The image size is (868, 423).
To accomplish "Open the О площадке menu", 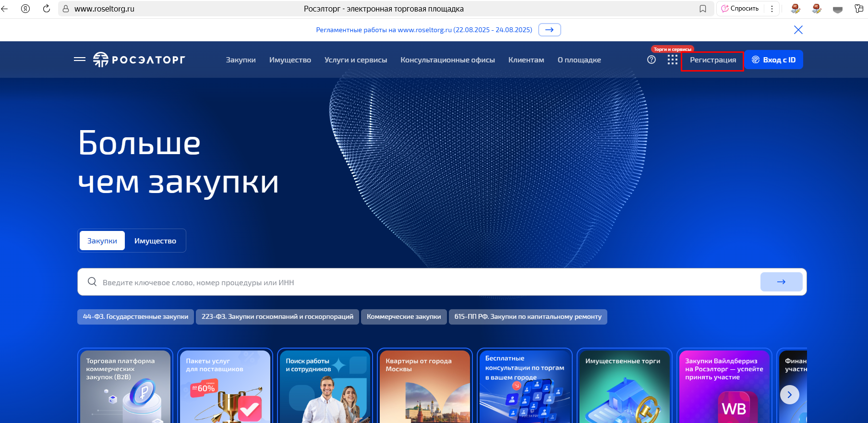I will 579,60.
